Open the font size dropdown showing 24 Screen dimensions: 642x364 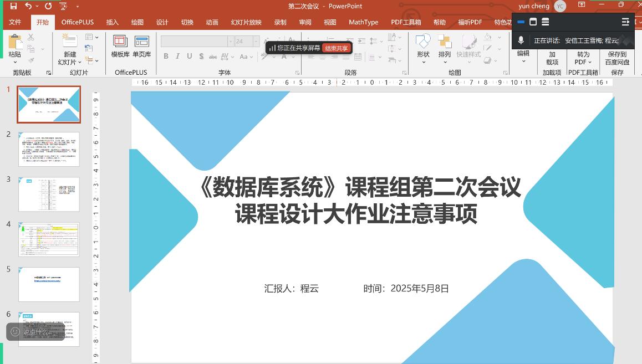tap(256, 42)
